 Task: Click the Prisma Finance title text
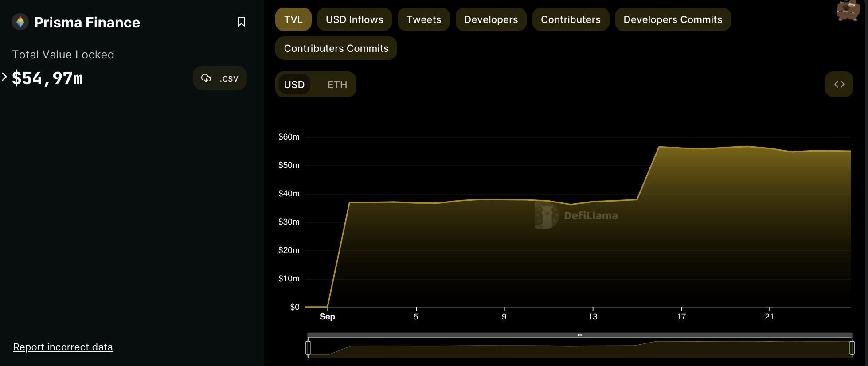pyautogui.click(x=87, y=22)
